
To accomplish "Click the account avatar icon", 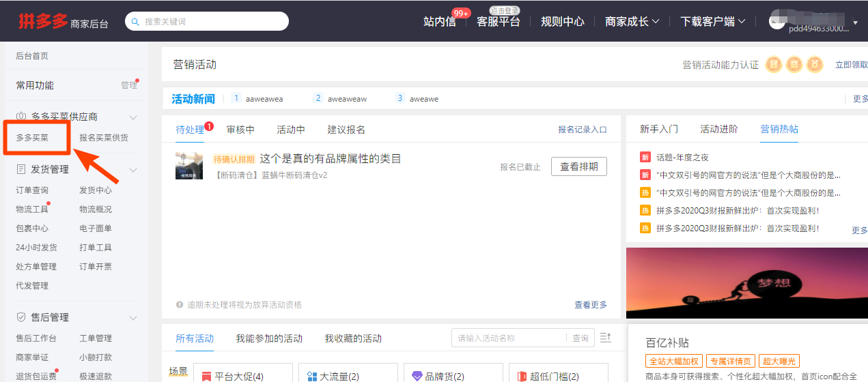I will click(777, 23).
